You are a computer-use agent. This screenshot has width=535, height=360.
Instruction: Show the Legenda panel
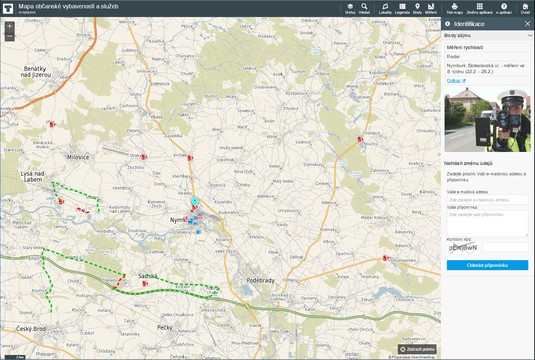402,9
